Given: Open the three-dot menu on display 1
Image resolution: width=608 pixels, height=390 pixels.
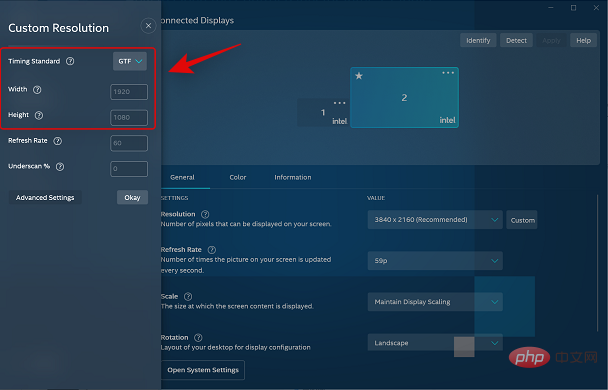Looking at the screenshot, I should (x=339, y=103).
